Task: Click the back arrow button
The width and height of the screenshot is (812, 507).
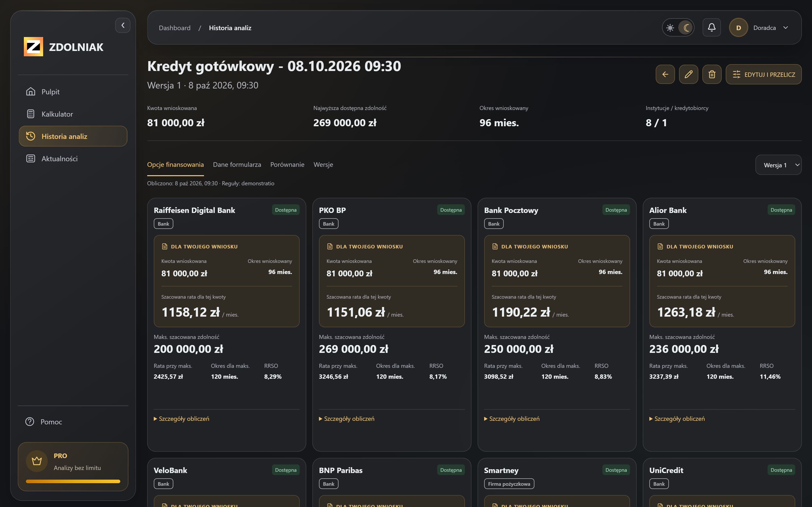Action: coord(665,74)
